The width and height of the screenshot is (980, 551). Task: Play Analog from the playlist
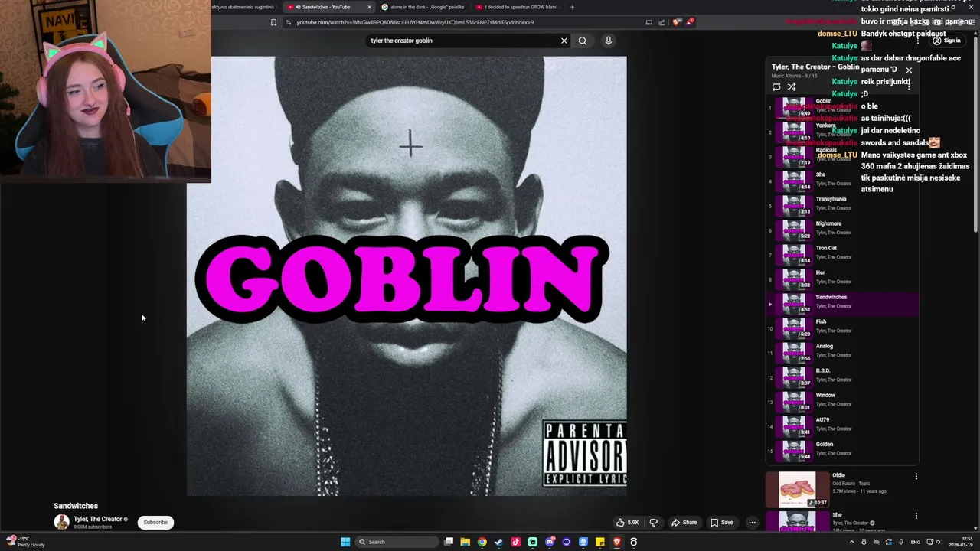tap(842, 352)
